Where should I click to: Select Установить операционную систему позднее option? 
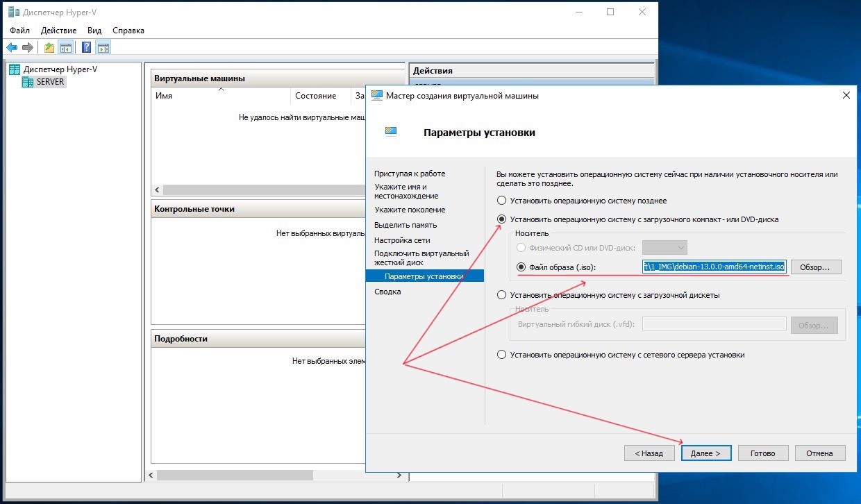(501, 201)
